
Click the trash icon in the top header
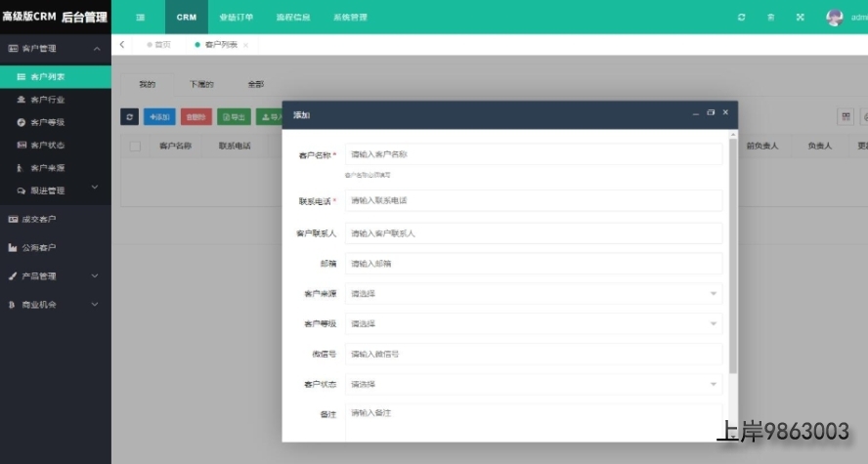pos(770,18)
